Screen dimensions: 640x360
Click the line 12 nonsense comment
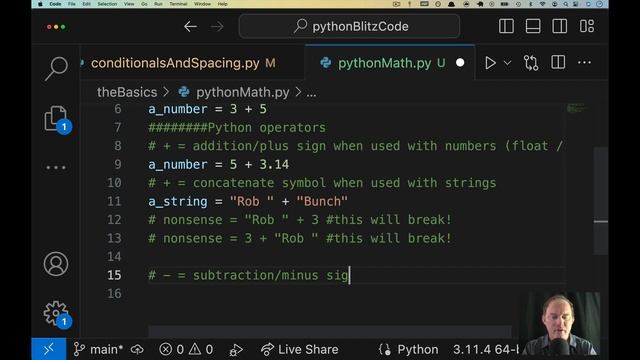point(300,220)
